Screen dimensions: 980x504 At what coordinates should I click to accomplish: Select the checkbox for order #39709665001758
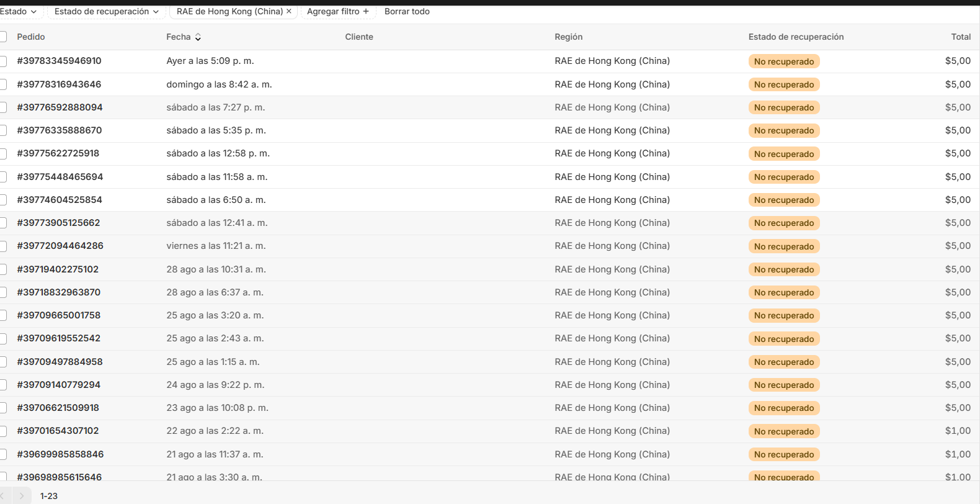(x=3, y=315)
